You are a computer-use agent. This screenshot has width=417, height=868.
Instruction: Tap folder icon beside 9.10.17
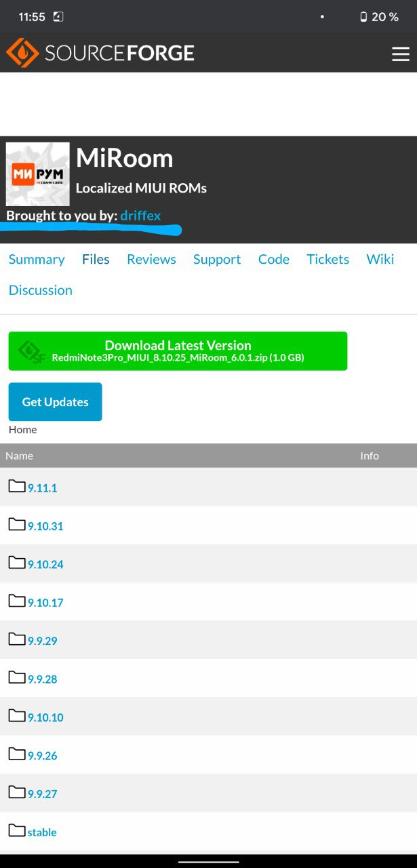click(x=17, y=601)
